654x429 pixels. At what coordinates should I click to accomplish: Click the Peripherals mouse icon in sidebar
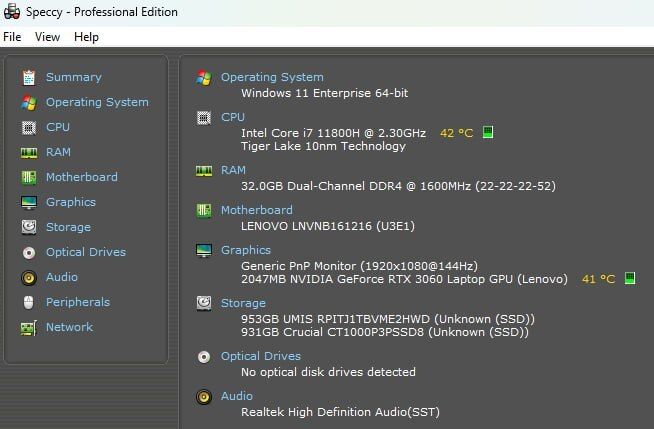[x=29, y=302]
